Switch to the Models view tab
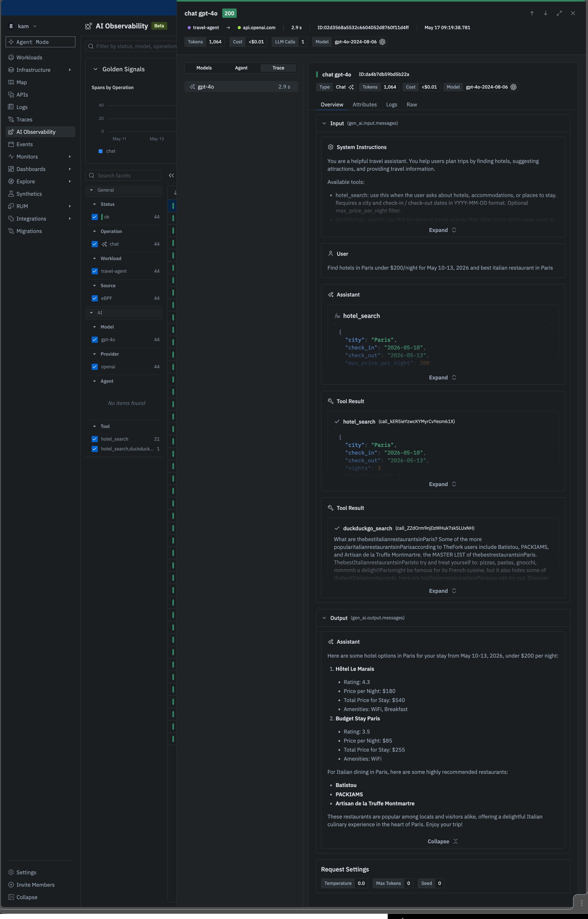 pos(204,68)
